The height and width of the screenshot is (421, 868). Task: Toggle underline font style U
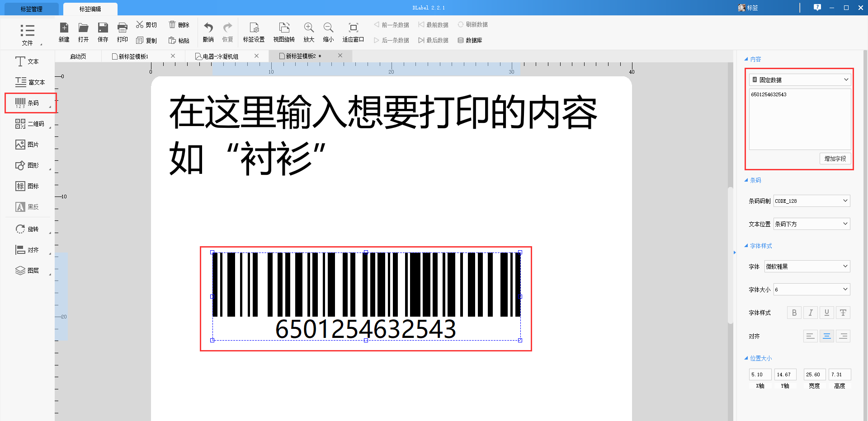click(827, 313)
